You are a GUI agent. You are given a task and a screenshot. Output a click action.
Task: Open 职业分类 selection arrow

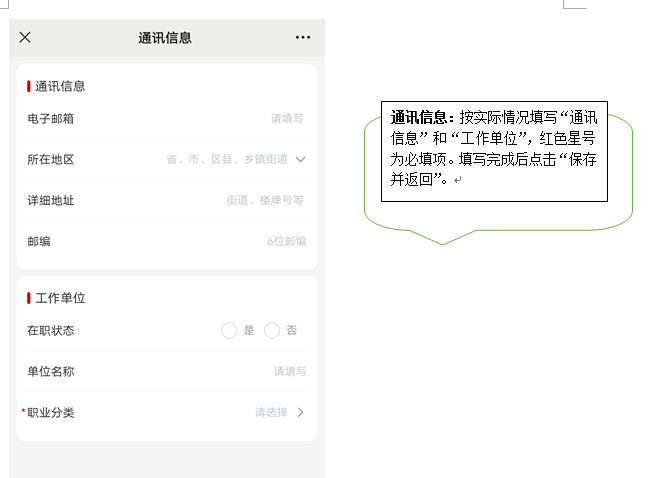[300, 412]
